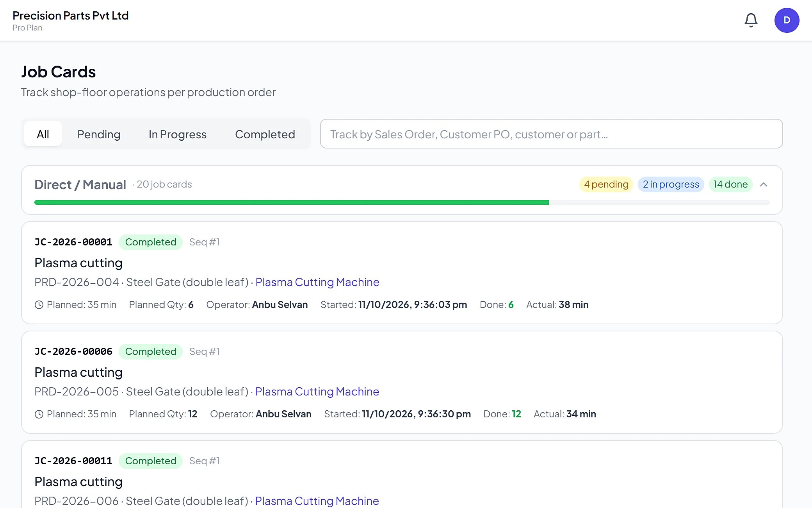Open Plasma Cutting Machine link for PRD-2026-004
Screen dimensions: 812x508
click(317, 282)
